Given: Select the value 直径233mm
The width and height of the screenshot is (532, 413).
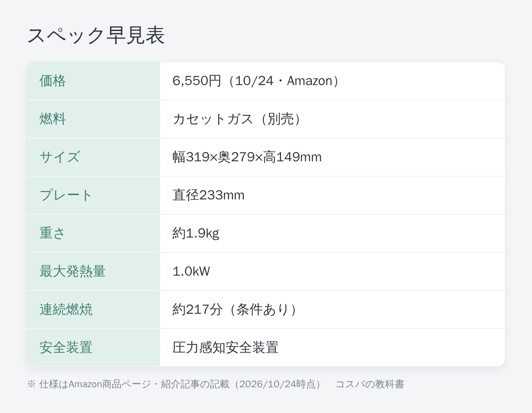Looking at the screenshot, I should 208,195.
